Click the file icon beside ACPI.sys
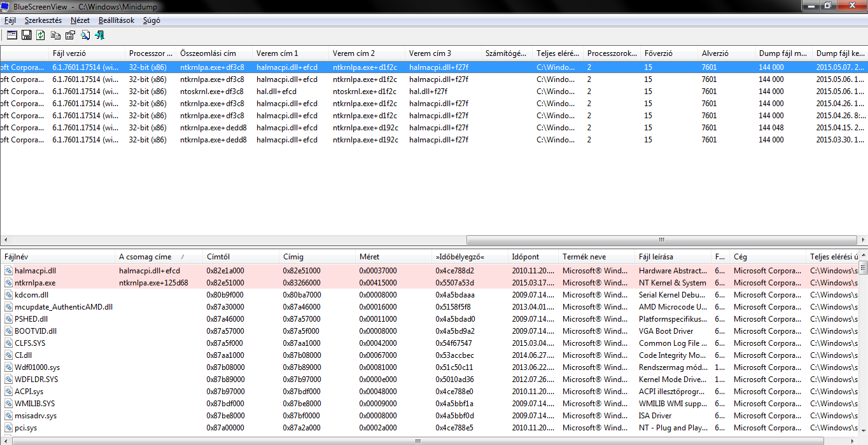Image resolution: width=868 pixels, height=445 pixels. 9,392
